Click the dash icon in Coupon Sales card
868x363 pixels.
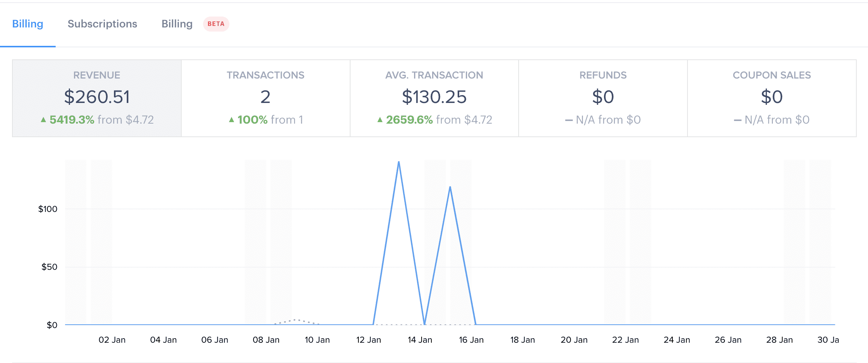(x=737, y=120)
